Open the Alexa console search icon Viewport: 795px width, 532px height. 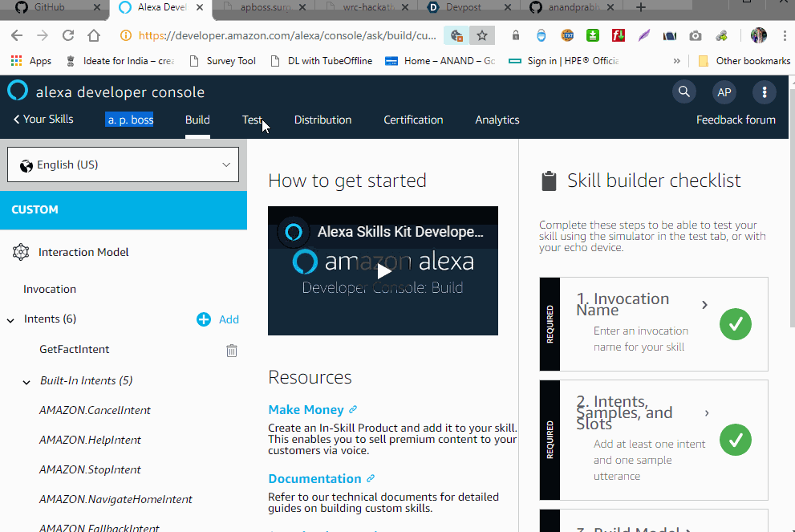684,91
